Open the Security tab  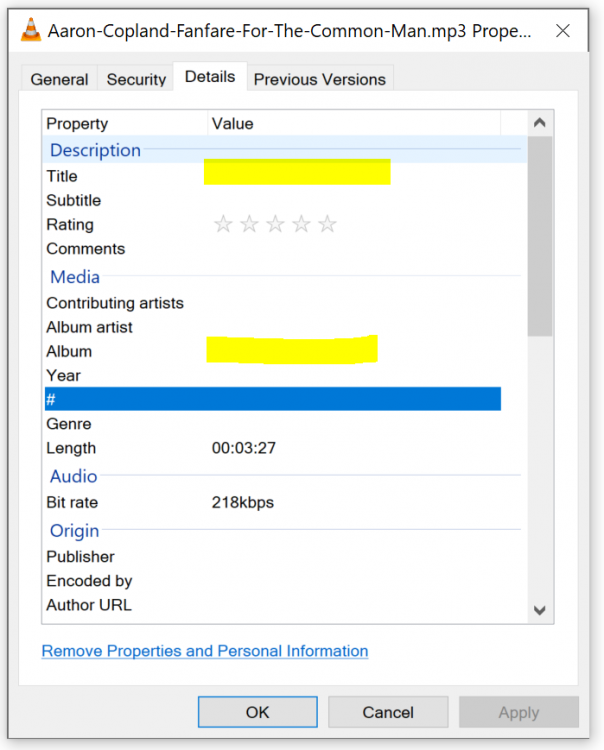pos(136,79)
